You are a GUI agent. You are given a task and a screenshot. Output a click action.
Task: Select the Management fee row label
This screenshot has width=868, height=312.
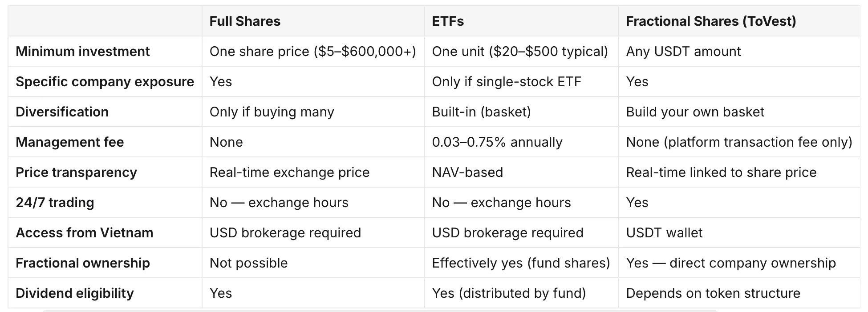point(70,142)
